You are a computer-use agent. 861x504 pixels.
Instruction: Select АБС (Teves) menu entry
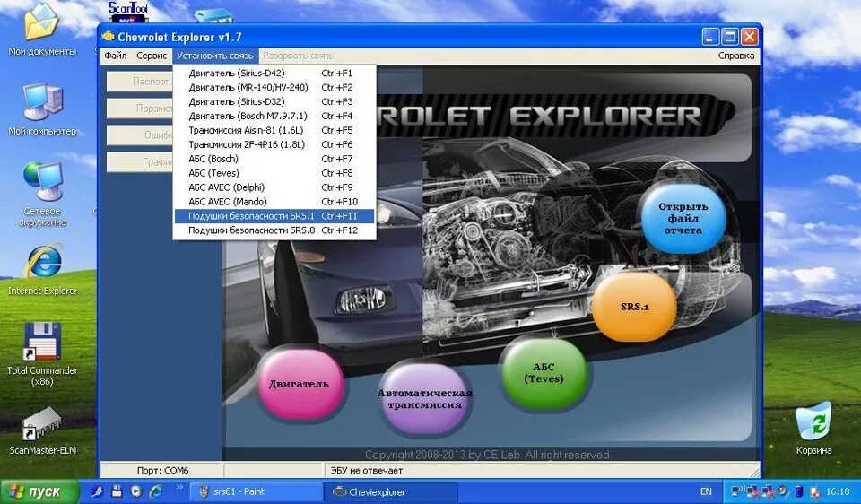[x=274, y=173]
